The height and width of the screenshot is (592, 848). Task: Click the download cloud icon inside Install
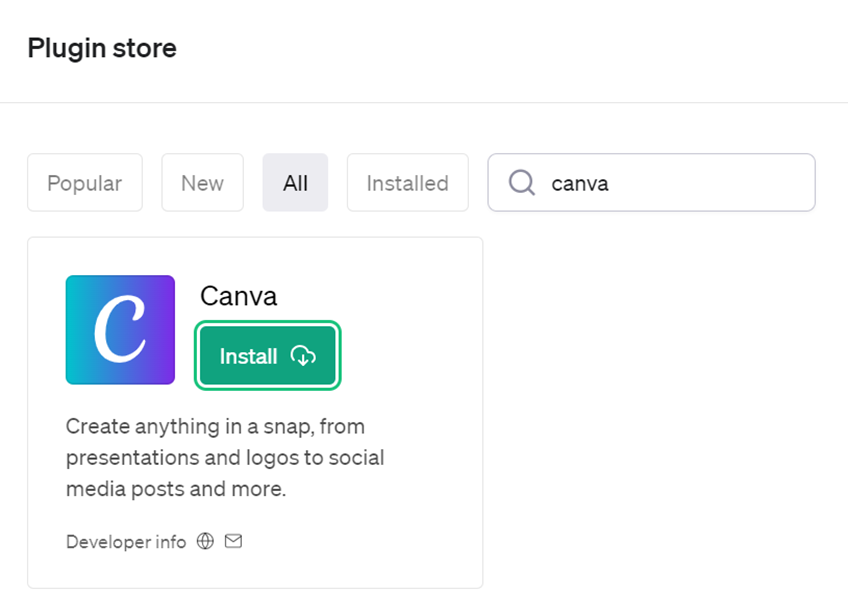click(x=302, y=356)
